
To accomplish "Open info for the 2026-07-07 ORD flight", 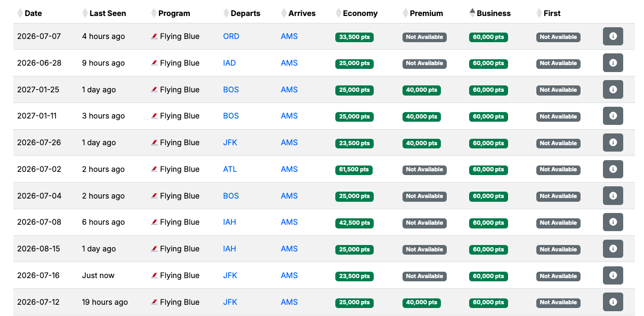I will (x=613, y=36).
